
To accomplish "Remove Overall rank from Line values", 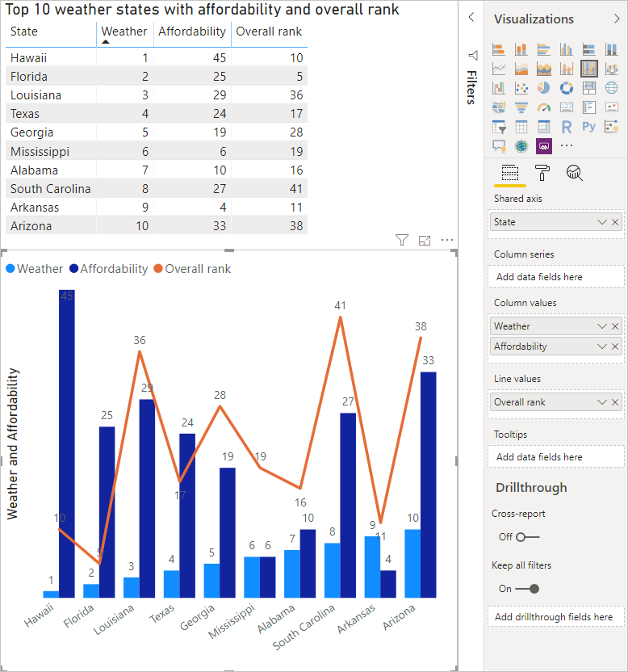I will click(x=615, y=402).
